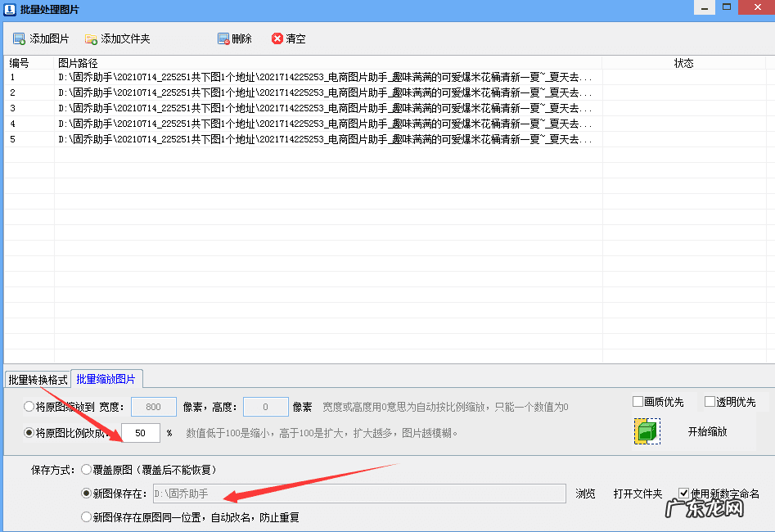Switch to the 批量缩放图片 tab
The height and width of the screenshot is (532, 775).
click(107, 378)
